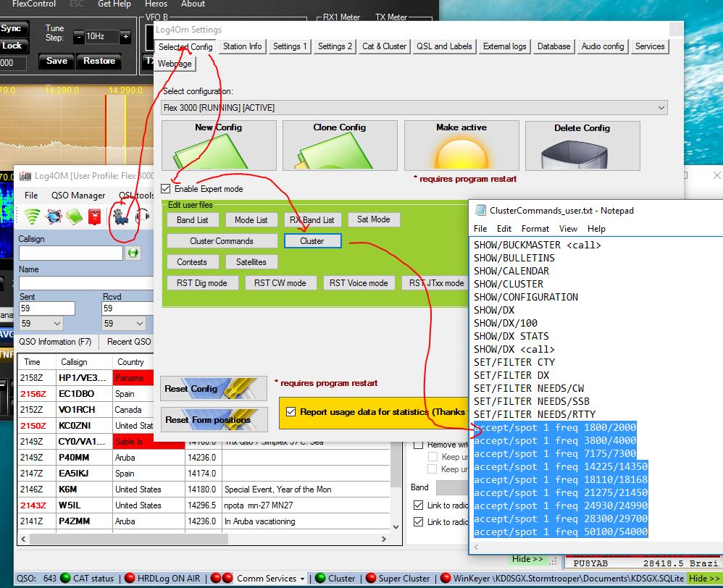
Task: Toggle the Remove checkbox above Keep options
Action: [x=418, y=444]
